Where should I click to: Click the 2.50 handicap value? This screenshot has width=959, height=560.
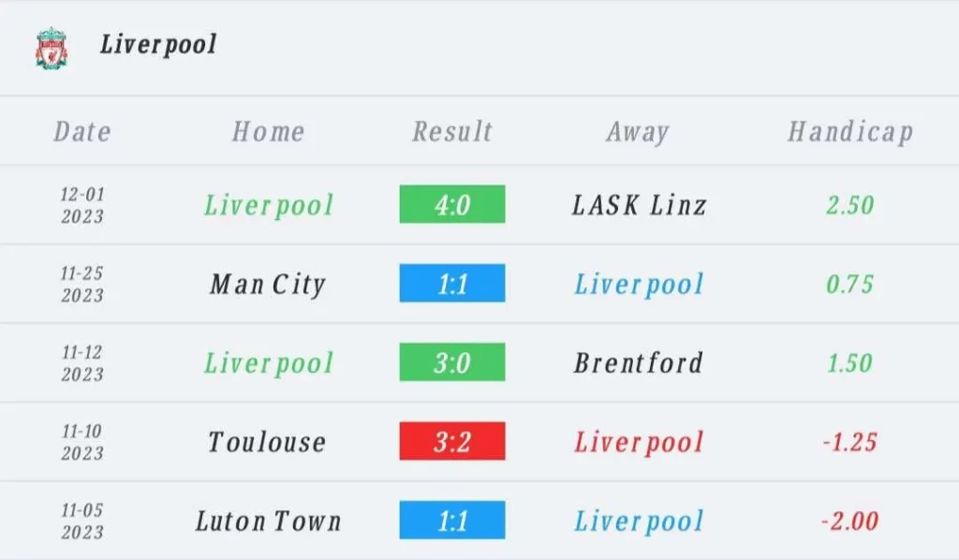pyautogui.click(x=850, y=205)
